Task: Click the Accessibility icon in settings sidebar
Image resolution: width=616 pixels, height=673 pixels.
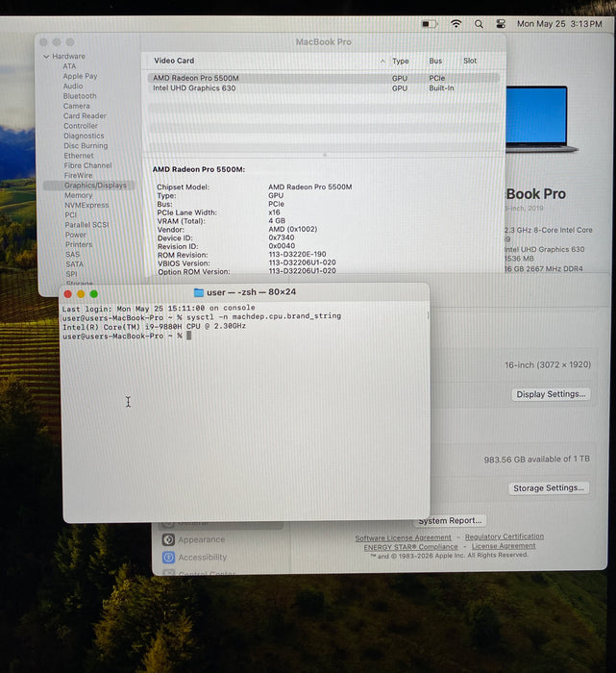Action: pos(168,557)
